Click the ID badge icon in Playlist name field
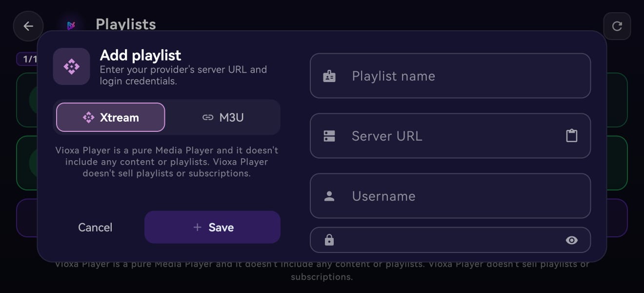The height and width of the screenshot is (293, 644). coord(329,76)
